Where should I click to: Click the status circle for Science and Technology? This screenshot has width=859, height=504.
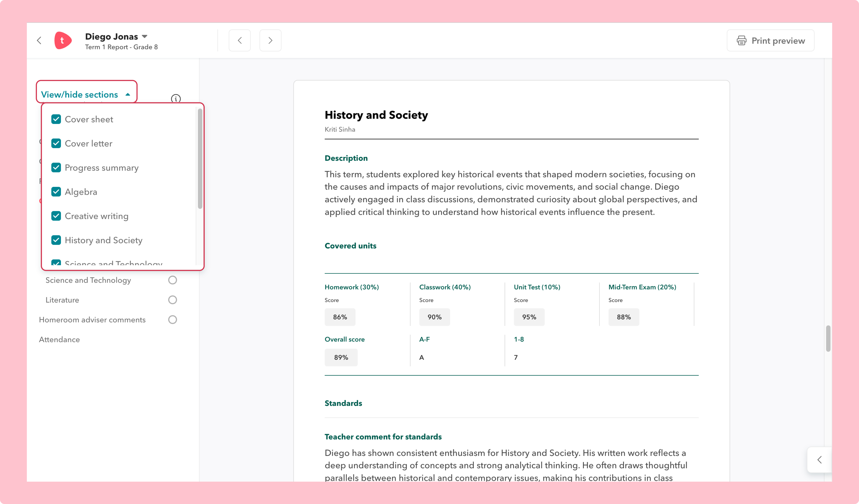(173, 280)
